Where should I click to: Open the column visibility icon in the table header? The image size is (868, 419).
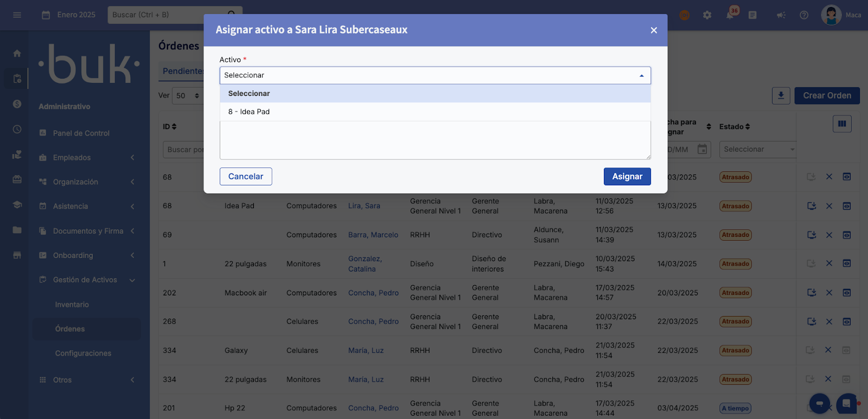pyautogui.click(x=841, y=124)
